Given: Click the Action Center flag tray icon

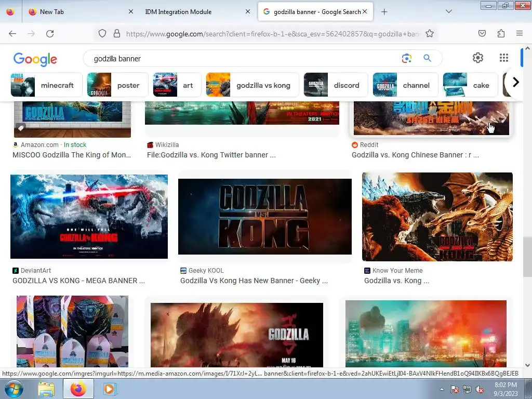Looking at the screenshot, I should (x=454, y=390).
